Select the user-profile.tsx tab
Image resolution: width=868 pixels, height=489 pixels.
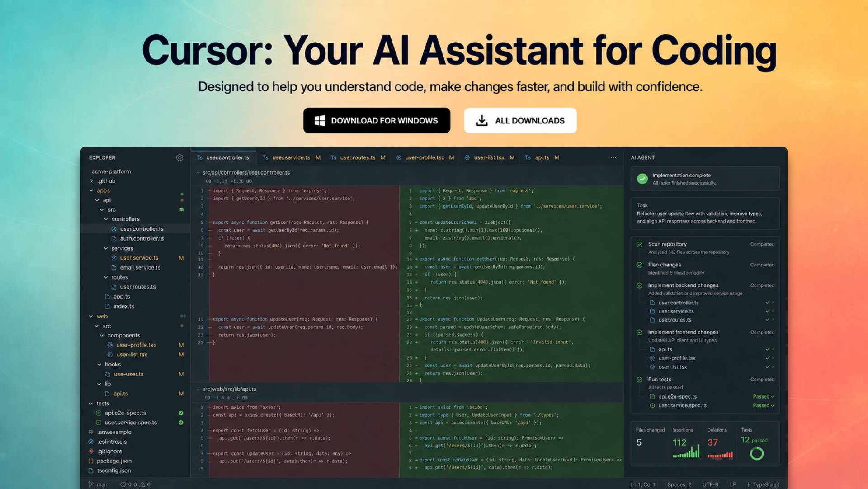[x=425, y=157]
